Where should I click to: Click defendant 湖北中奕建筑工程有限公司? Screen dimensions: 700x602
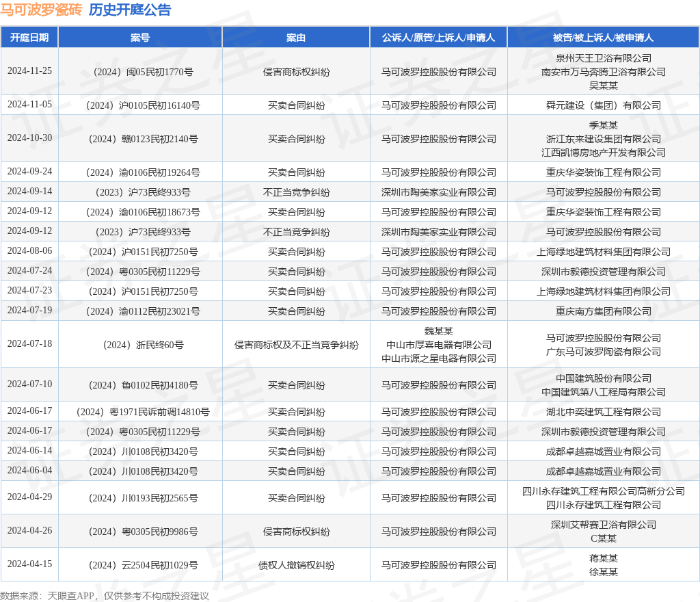pos(603,412)
